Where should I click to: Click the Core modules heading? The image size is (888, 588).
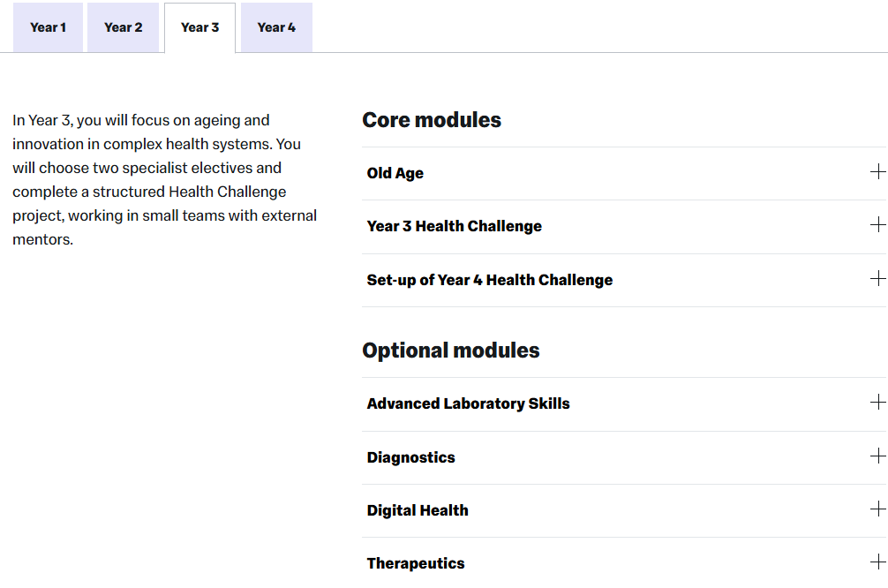coord(432,120)
